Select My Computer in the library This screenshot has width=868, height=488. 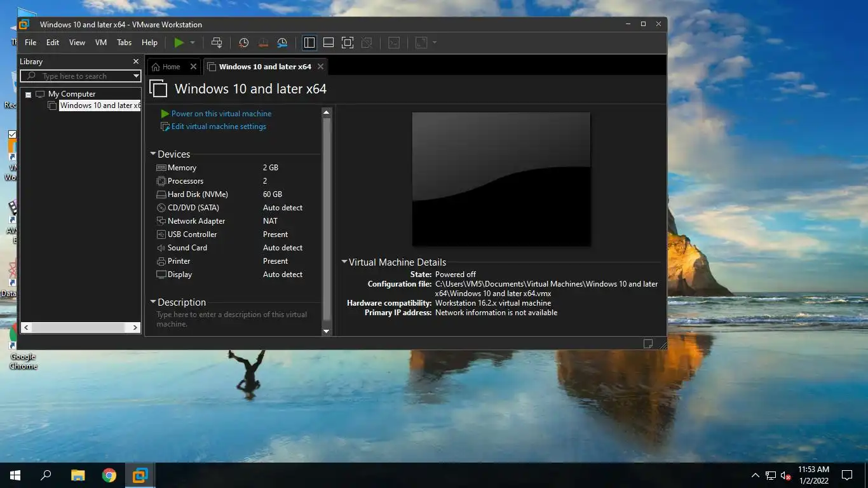[71, 94]
